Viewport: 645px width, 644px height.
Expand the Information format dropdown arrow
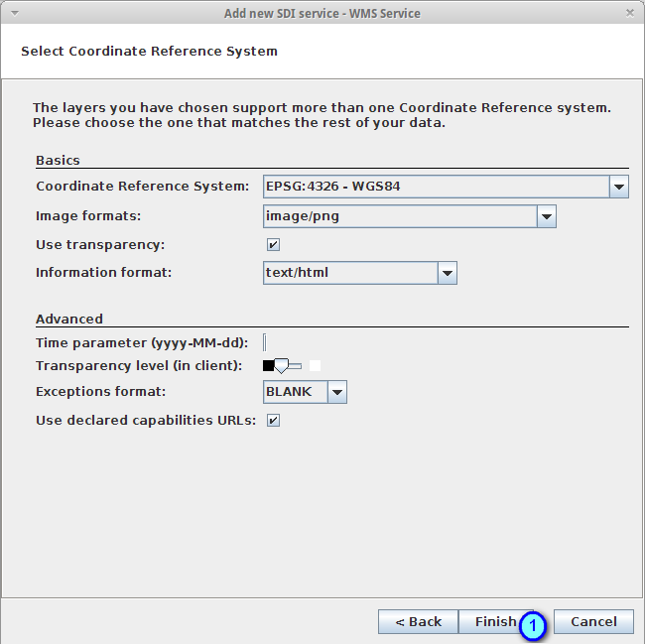tap(447, 273)
